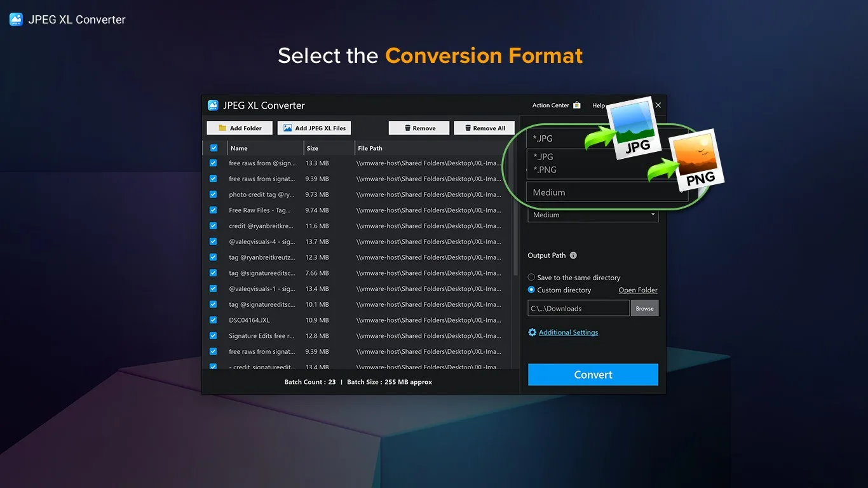Uncheck the checkbox for the 7.66 MB file
The height and width of the screenshot is (488, 868).
[214, 273]
